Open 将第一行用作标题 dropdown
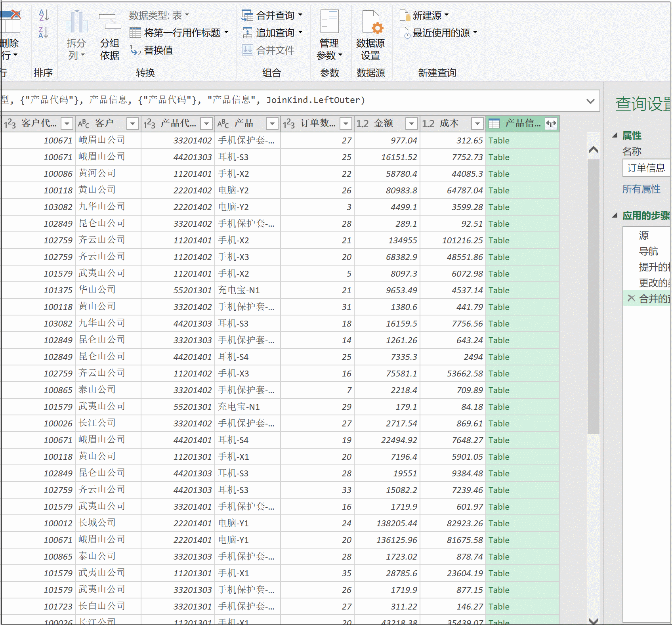The image size is (672, 625). point(226,32)
